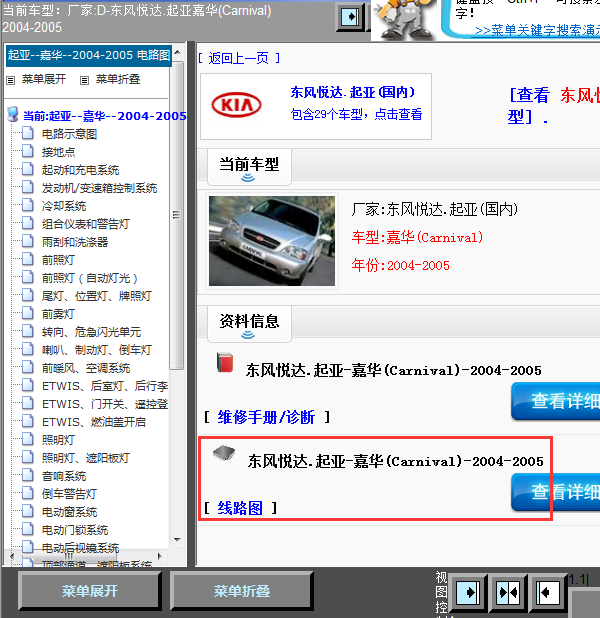Click the KIA logo image
This screenshot has height=618, width=600.
click(x=237, y=105)
